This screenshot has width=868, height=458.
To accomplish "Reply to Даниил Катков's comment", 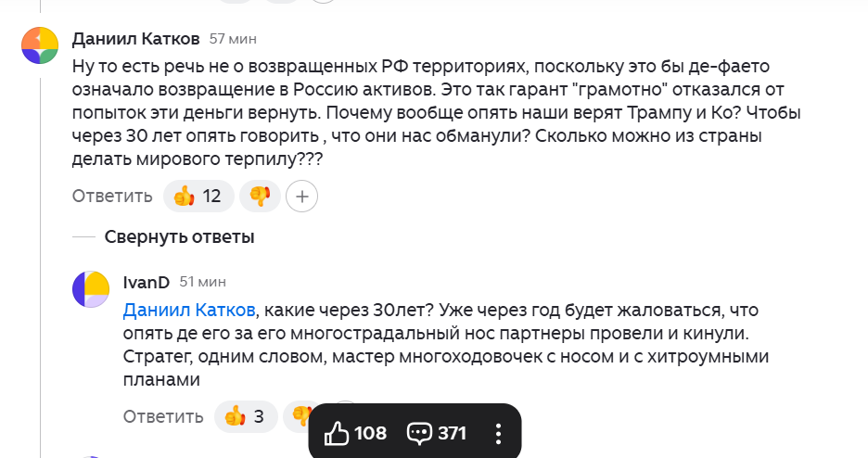I will coord(112,196).
